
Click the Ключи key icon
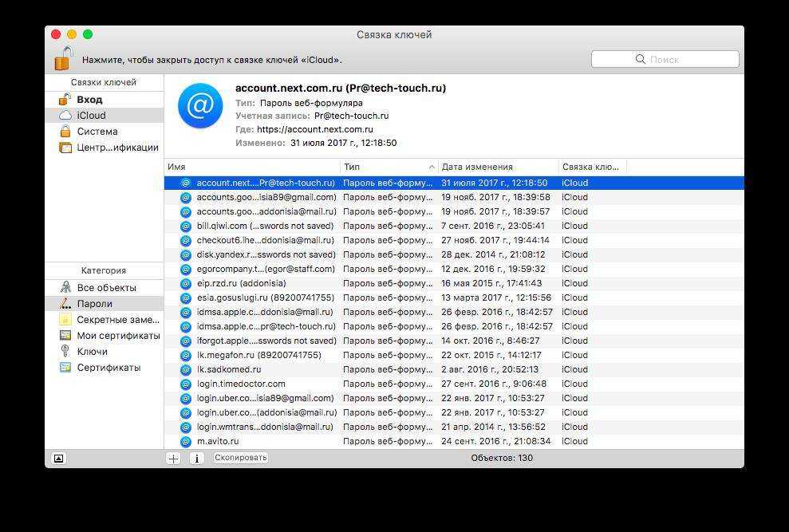(65, 351)
